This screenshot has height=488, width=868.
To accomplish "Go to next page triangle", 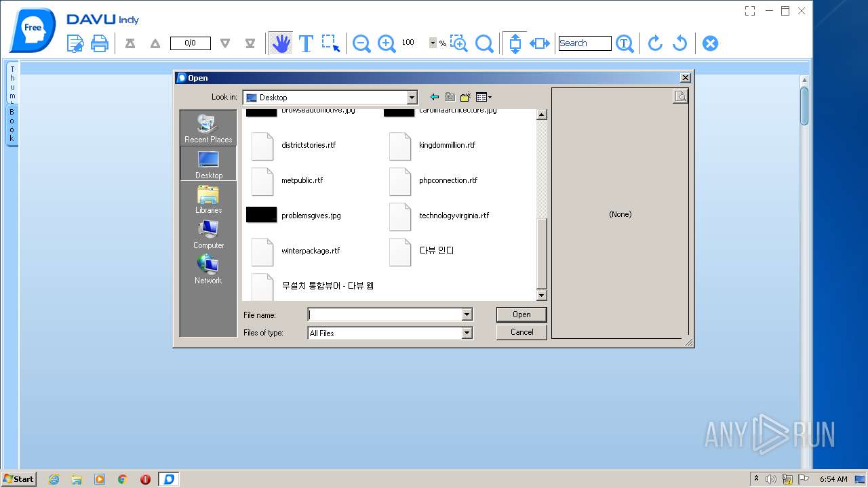I will pyautogui.click(x=225, y=43).
